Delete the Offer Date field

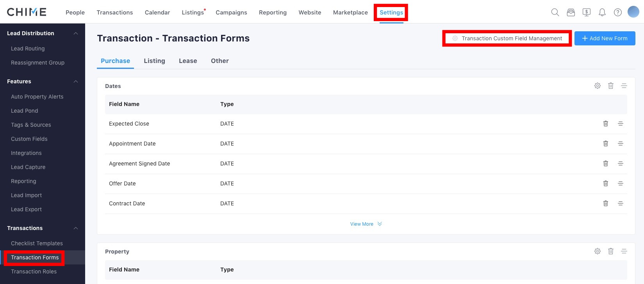pyautogui.click(x=606, y=183)
